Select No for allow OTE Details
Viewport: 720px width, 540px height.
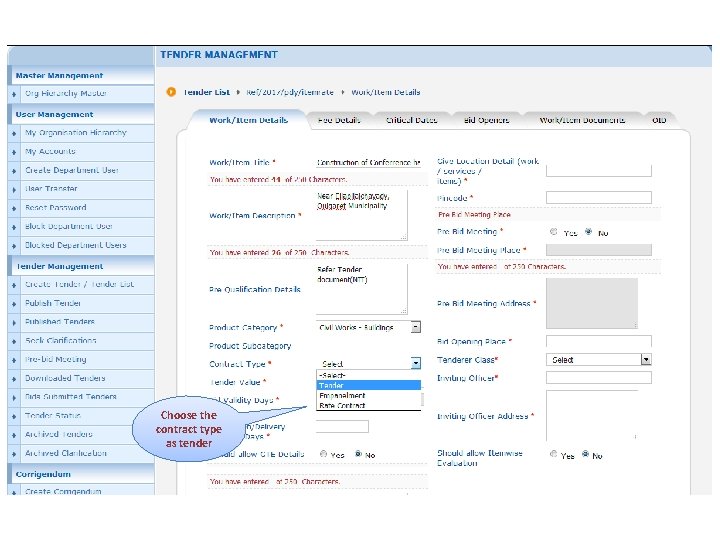(358, 454)
